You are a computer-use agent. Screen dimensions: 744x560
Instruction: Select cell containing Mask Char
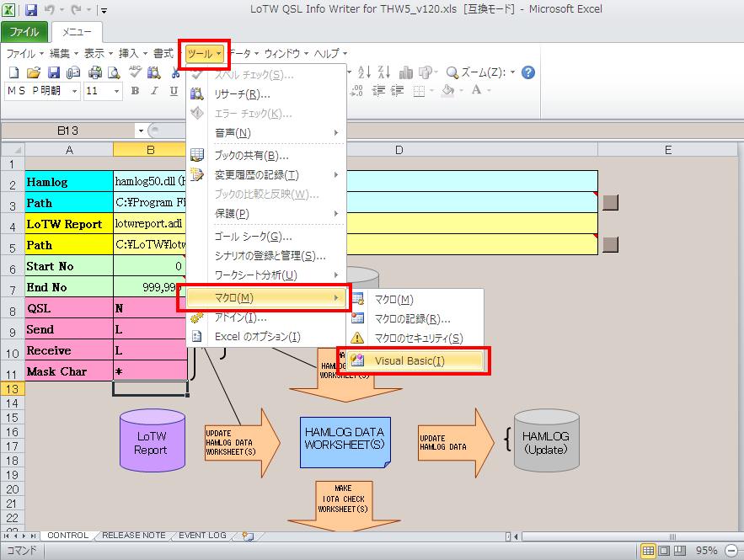69,371
